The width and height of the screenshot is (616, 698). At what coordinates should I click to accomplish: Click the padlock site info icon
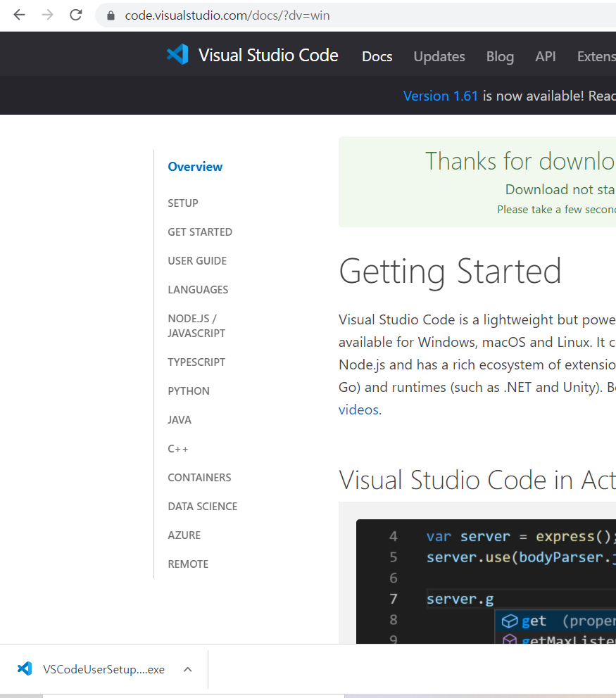click(111, 15)
